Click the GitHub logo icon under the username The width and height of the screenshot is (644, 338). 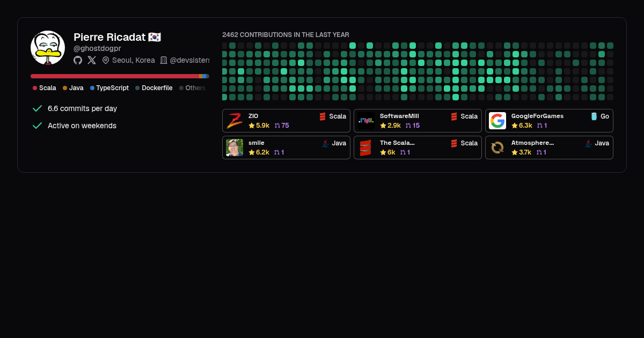pos(78,60)
